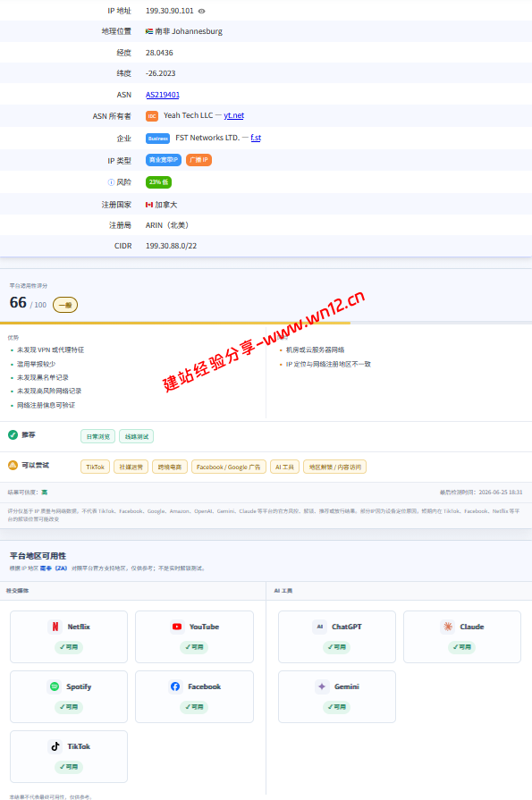Click the 可用 badge under Claude
532x800 pixels.
click(462, 647)
